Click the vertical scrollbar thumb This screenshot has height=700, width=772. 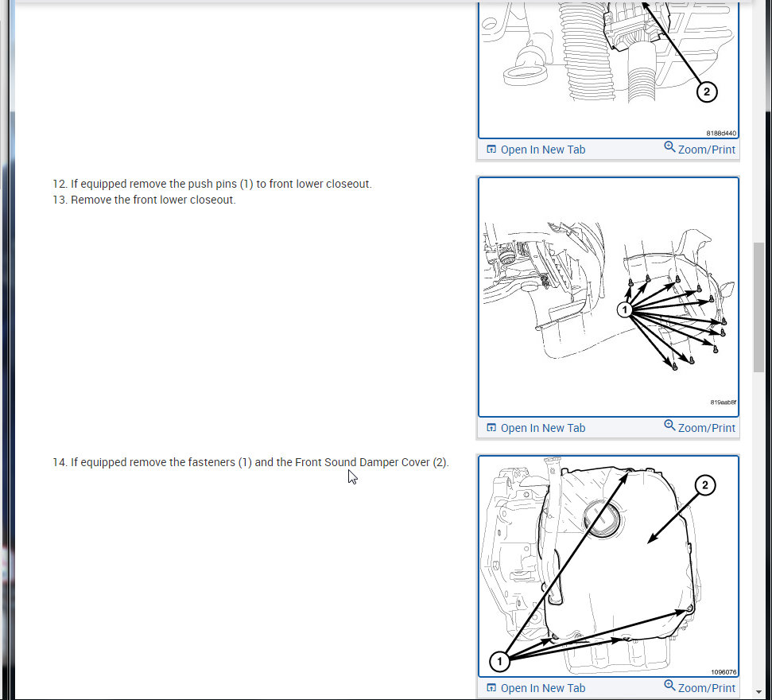758,307
